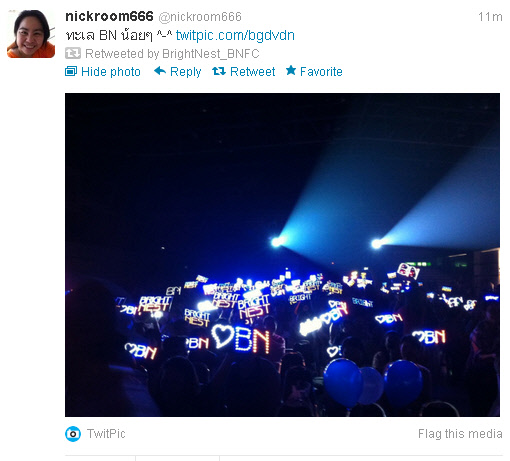Toggle the Hide photo text link

(x=111, y=72)
